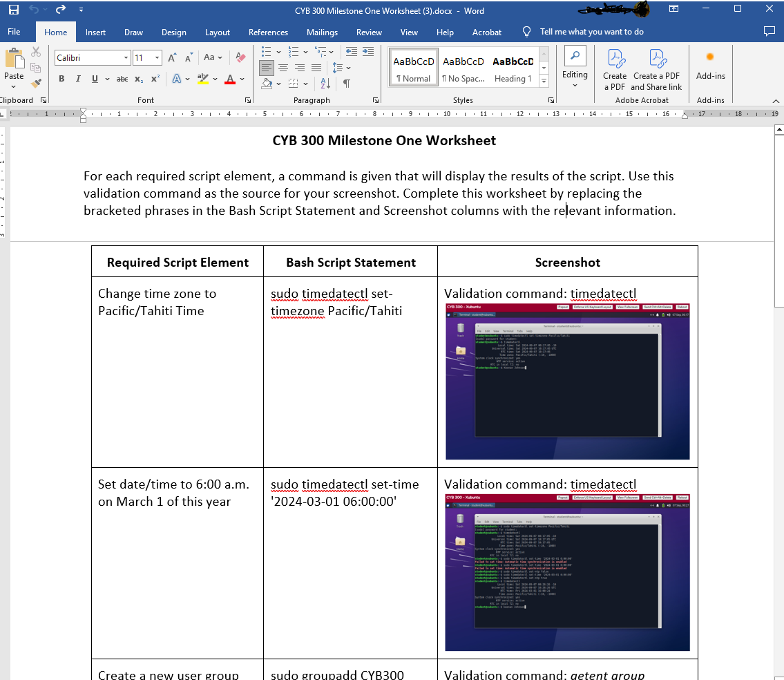This screenshot has width=784, height=680.
Task: Toggle Italic formatting
Action: 78,79
